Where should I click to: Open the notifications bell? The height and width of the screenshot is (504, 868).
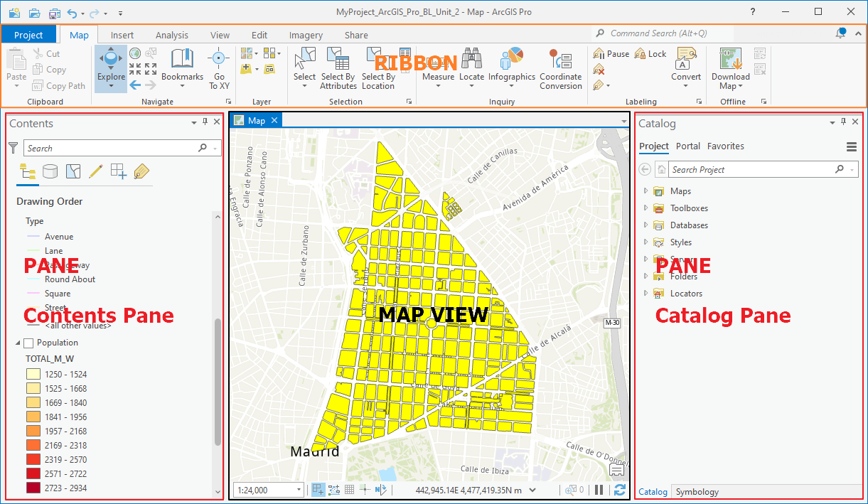(x=841, y=33)
